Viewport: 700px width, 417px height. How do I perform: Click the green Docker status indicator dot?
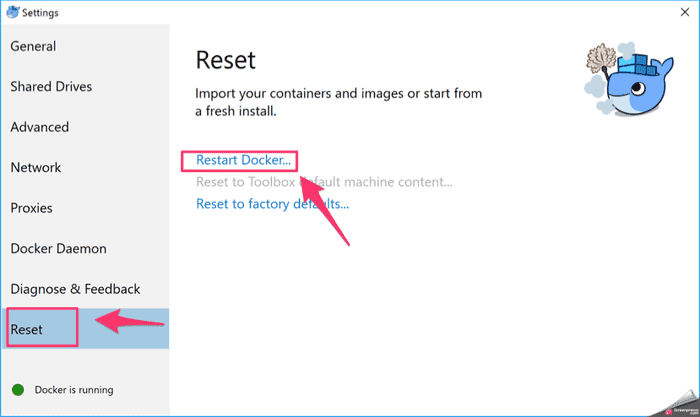[17, 389]
